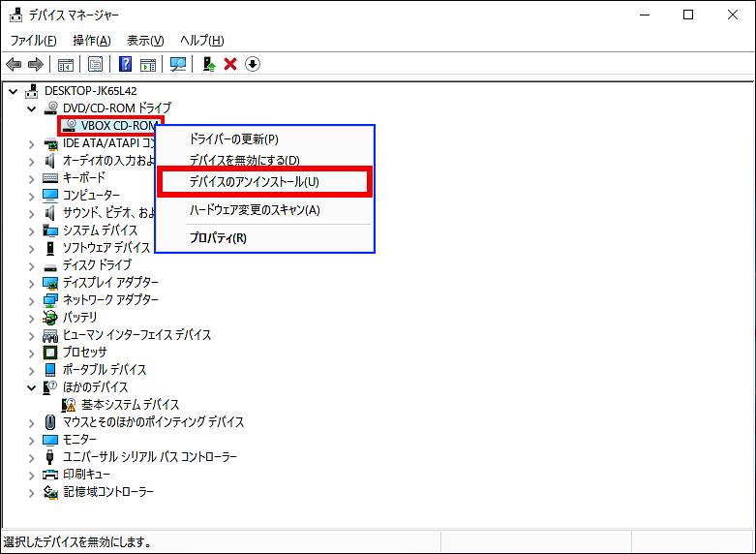756x554 pixels.
Task: Open the 表示(V) menu
Action: pyautogui.click(x=145, y=41)
